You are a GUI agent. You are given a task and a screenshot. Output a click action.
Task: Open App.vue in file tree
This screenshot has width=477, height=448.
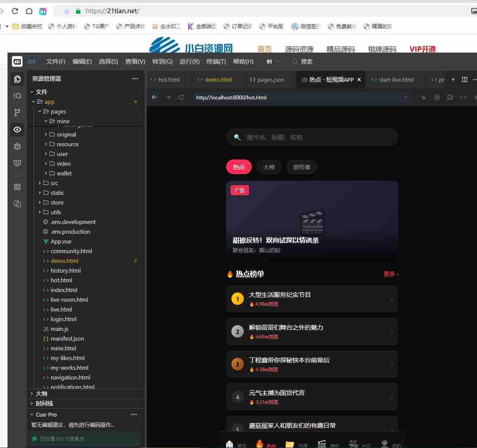tap(61, 242)
